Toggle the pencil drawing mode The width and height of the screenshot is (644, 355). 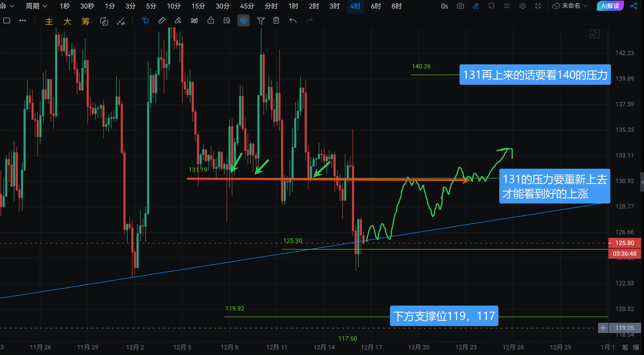[476, 6]
